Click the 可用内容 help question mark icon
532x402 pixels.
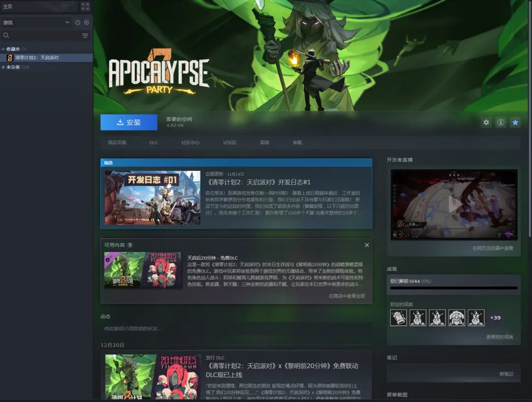click(x=130, y=245)
